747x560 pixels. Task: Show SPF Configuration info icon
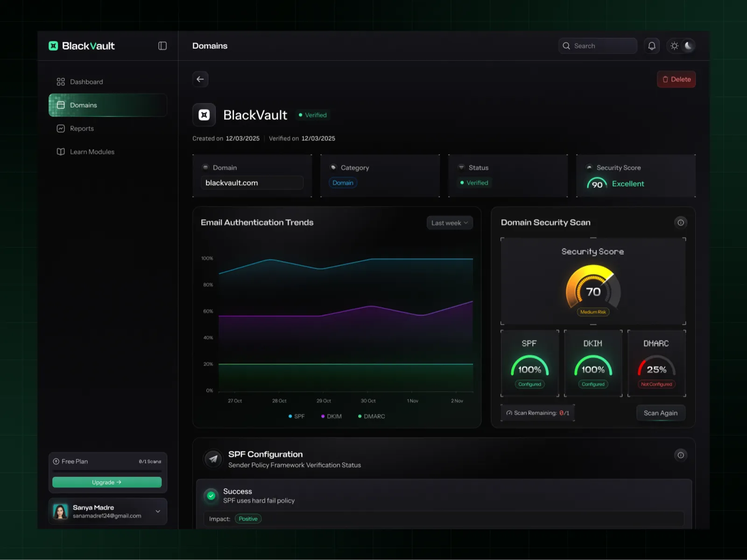click(681, 455)
